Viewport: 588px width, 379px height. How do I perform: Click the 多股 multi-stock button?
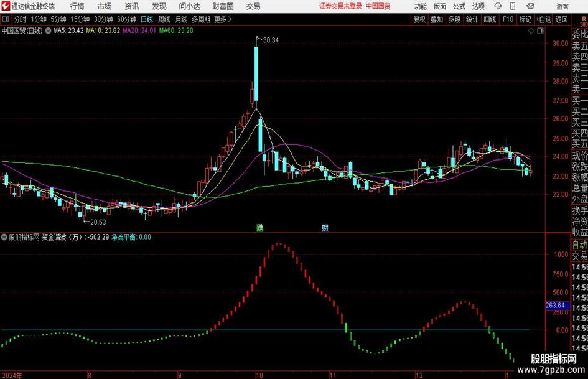tap(454, 19)
